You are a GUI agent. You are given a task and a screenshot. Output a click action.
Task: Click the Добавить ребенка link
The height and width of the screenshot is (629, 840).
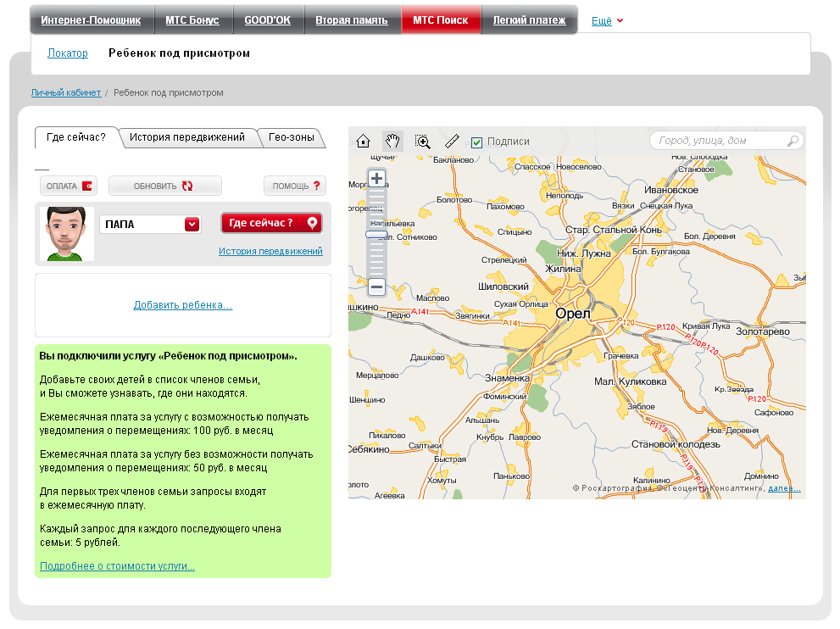183,305
